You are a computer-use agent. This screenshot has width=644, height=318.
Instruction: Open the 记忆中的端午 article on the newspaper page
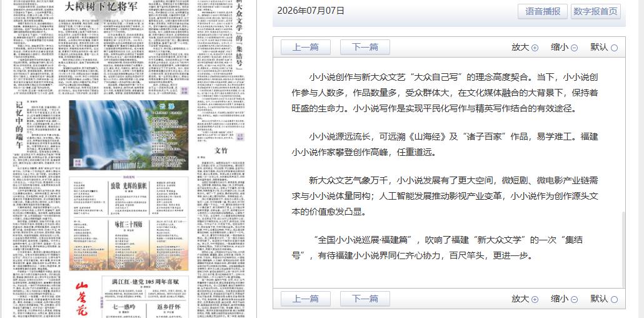pyautogui.click(x=19, y=125)
